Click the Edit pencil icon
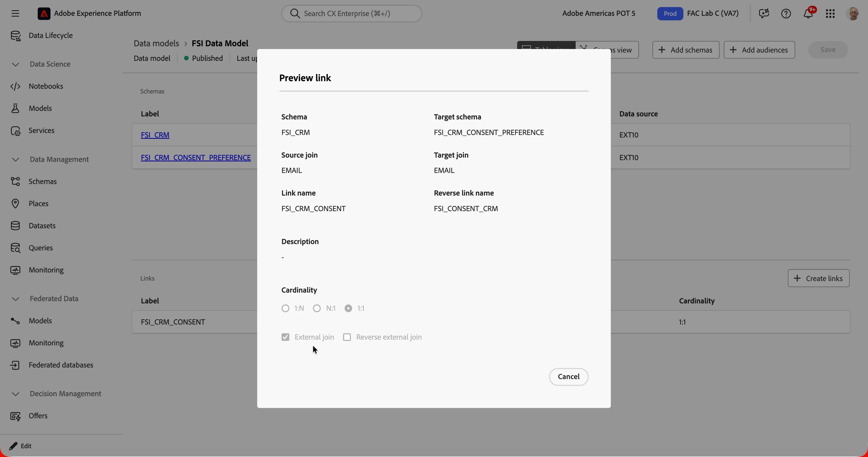This screenshot has width=868, height=457. (x=13, y=446)
